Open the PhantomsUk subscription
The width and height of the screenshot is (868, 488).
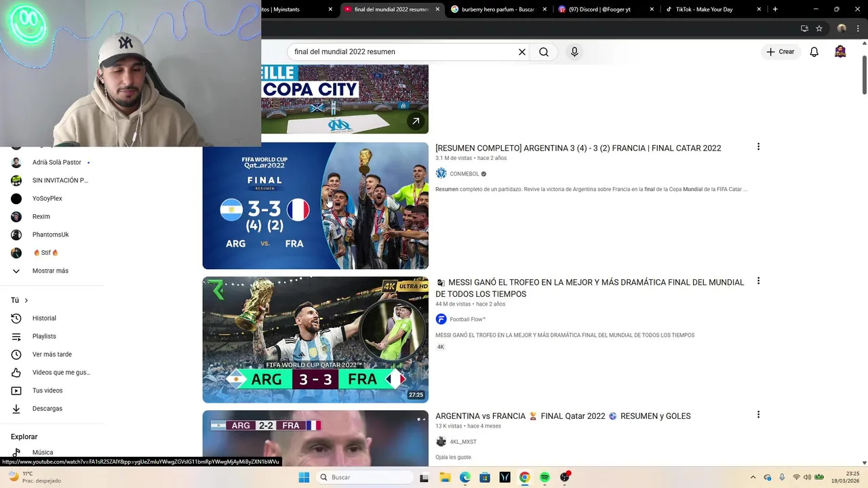(x=50, y=235)
